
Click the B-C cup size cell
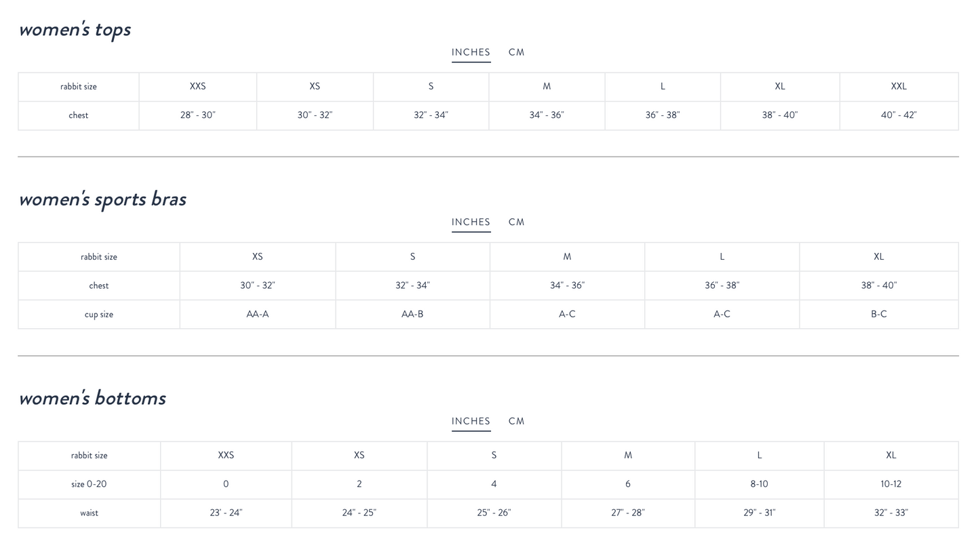[x=878, y=314]
